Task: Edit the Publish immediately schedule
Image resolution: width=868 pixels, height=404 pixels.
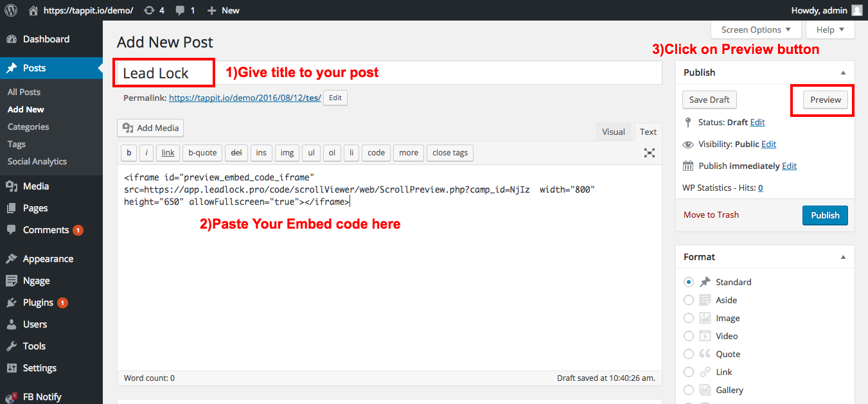Action: (x=789, y=166)
